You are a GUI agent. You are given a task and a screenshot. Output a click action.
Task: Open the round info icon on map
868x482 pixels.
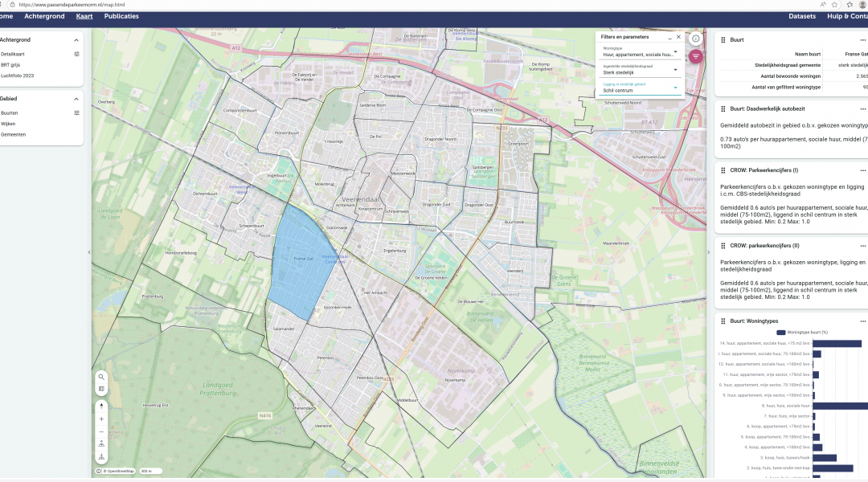pos(696,38)
